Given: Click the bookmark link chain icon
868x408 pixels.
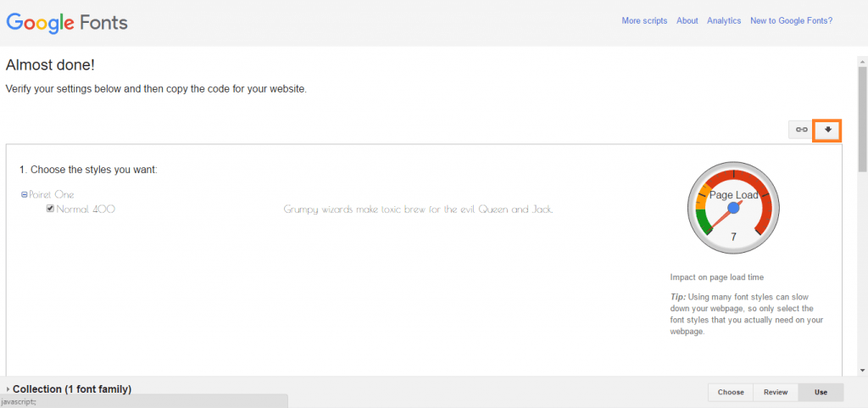Looking at the screenshot, I should coord(801,130).
